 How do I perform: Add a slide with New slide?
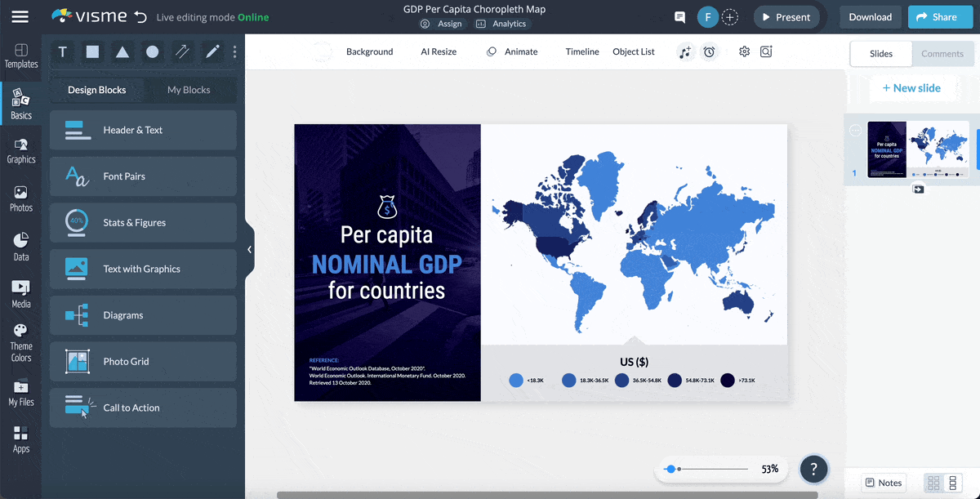tap(911, 88)
